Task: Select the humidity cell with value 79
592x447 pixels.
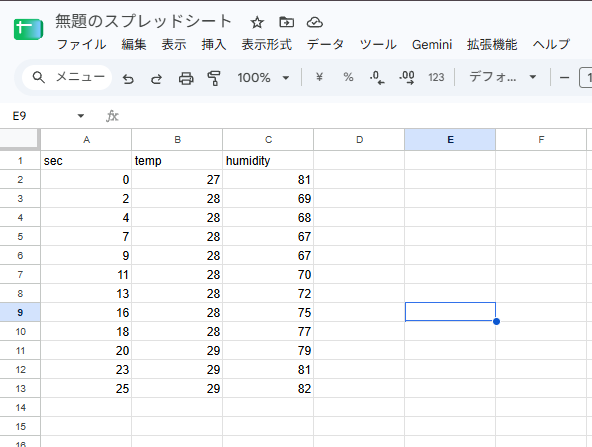Action: pos(268,350)
